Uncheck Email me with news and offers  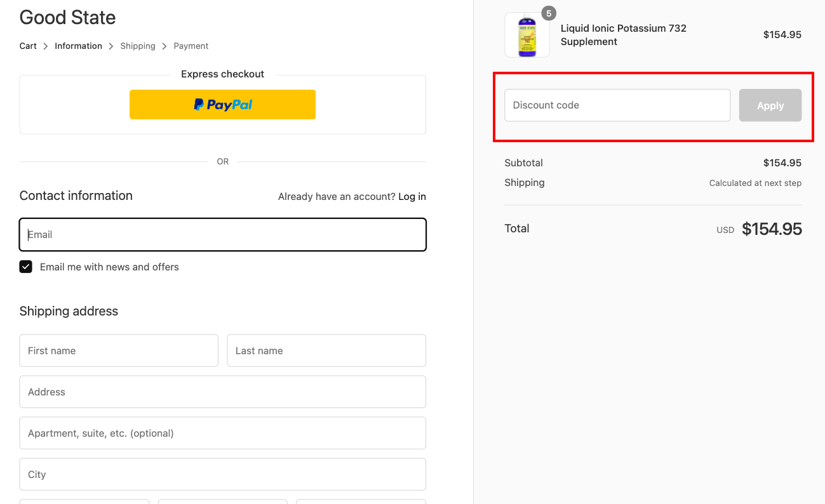click(26, 267)
